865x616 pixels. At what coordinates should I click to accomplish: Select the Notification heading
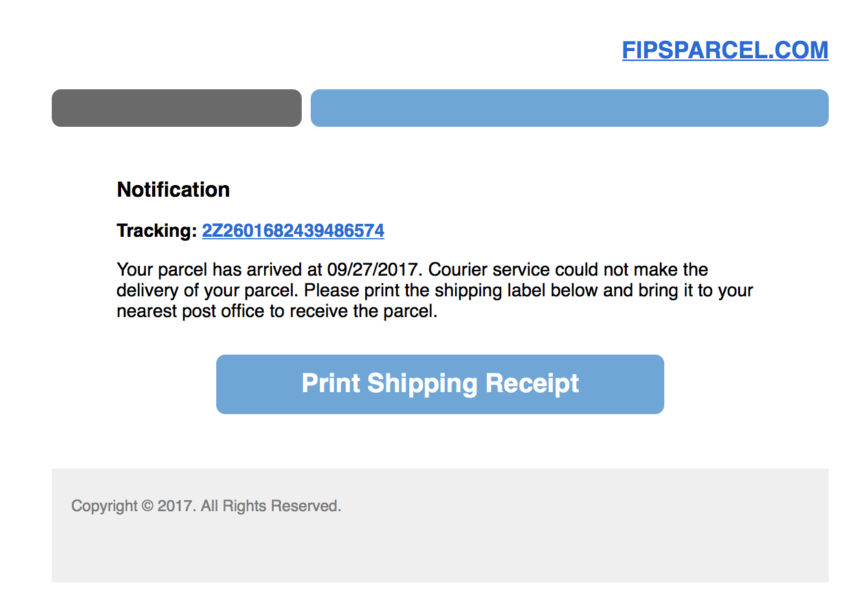coord(174,190)
